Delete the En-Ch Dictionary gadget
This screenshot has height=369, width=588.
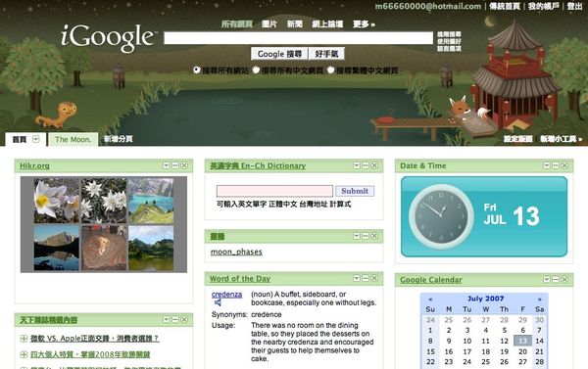374,165
